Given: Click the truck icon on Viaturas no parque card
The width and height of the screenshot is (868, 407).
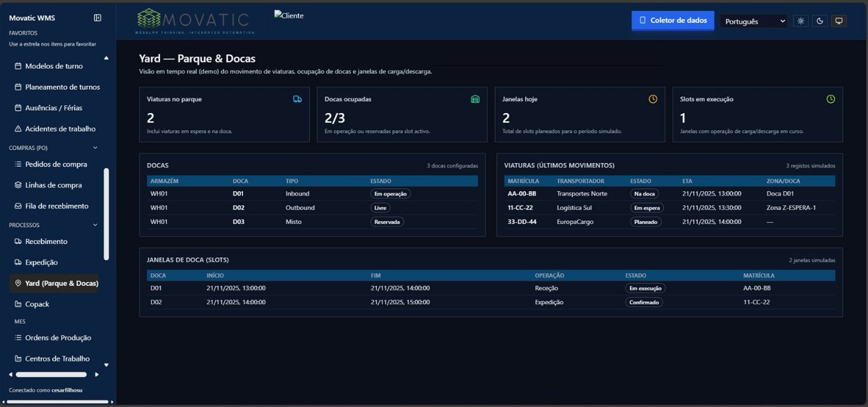Looking at the screenshot, I should [x=297, y=99].
